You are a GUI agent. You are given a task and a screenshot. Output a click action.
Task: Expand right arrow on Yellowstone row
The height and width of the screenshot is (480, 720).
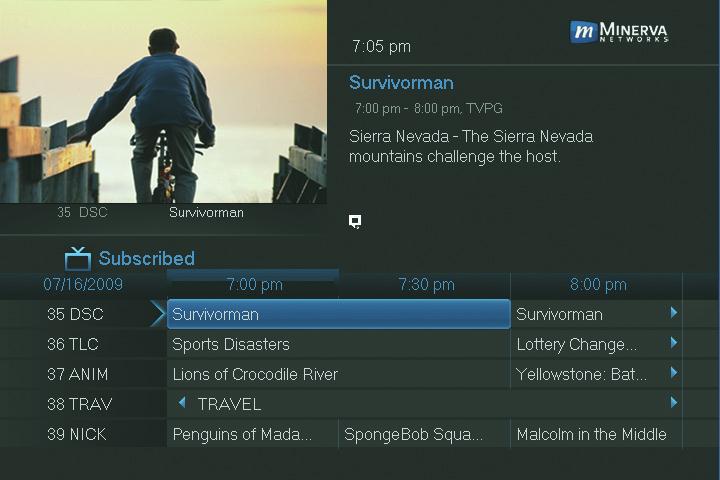[x=674, y=373]
